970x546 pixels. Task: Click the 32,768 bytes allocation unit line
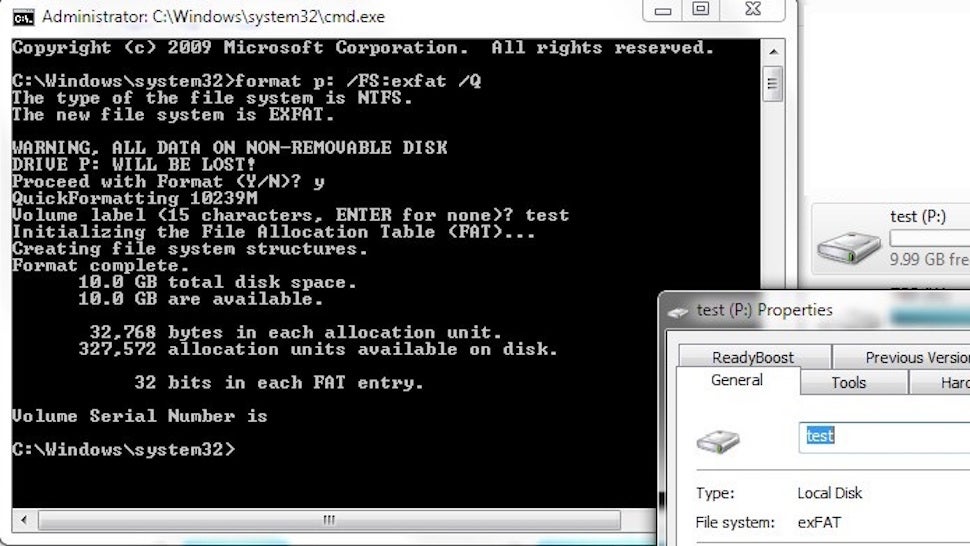click(x=295, y=332)
